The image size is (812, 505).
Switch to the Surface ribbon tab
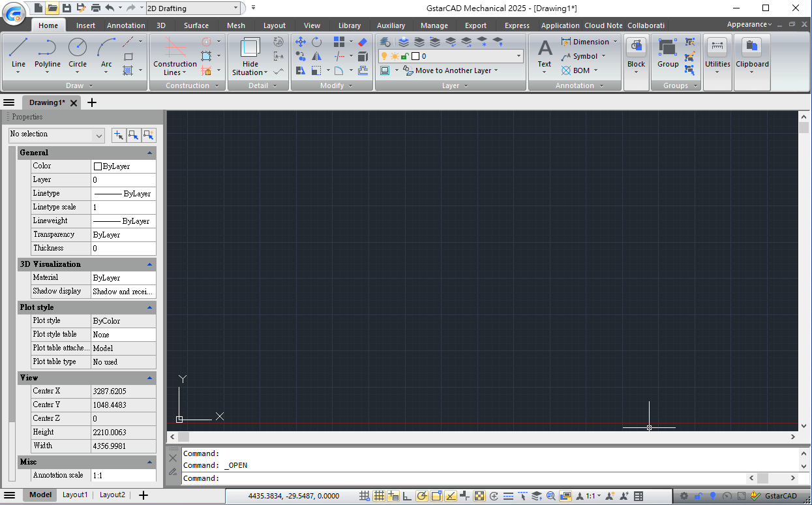(196, 25)
